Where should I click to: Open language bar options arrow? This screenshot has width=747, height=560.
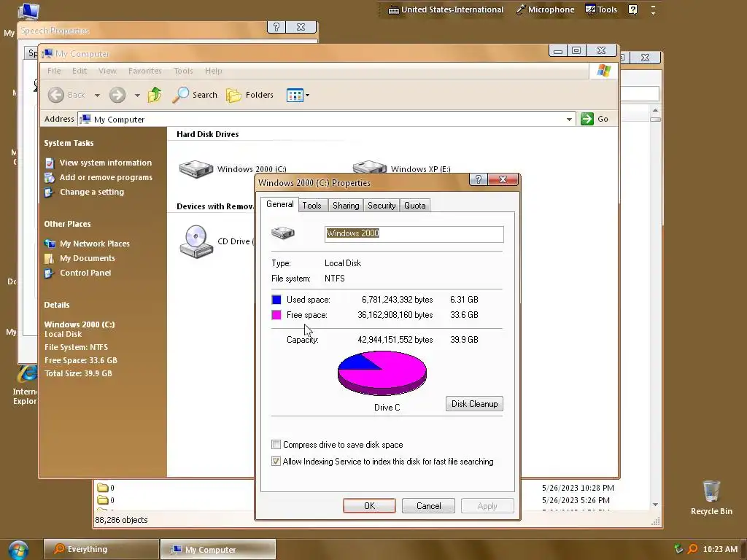pos(653,13)
